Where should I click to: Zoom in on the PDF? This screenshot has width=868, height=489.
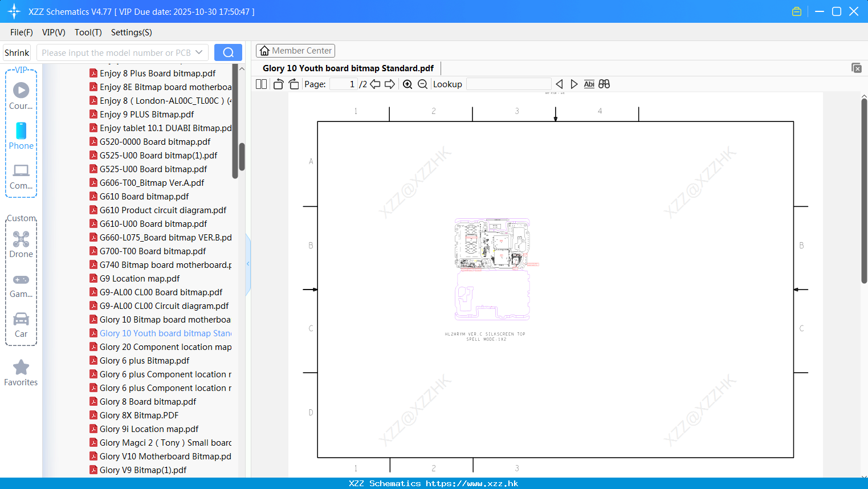407,84
